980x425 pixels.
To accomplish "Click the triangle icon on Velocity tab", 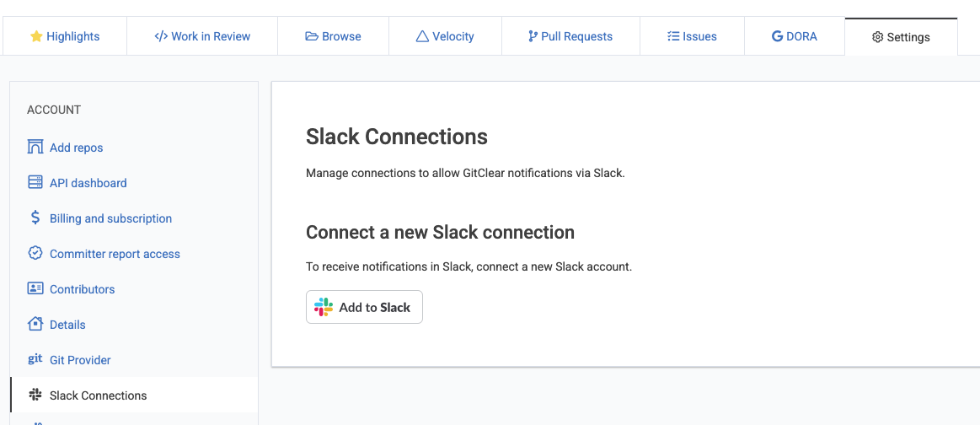I will tap(422, 36).
